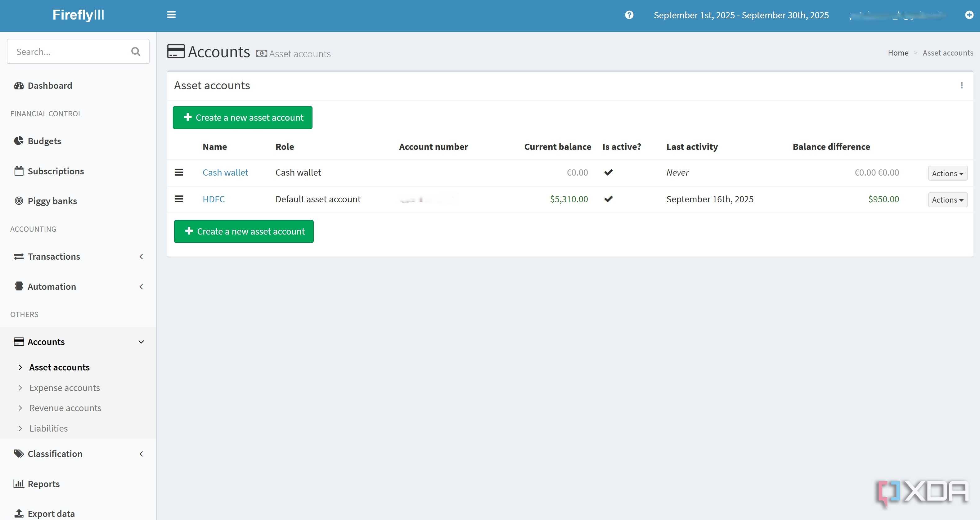The width and height of the screenshot is (980, 520).
Task: Click the Subscriptions calendar icon
Action: point(19,171)
